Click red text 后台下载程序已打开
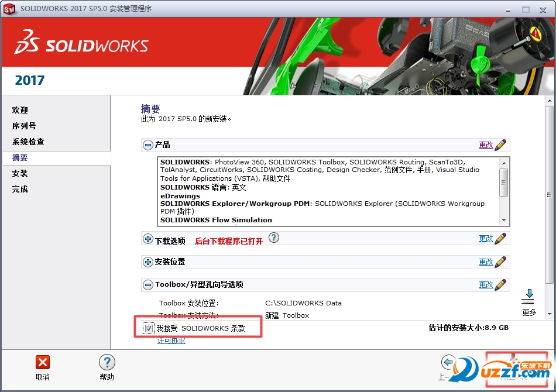556x392 pixels. [x=229, y=242]
